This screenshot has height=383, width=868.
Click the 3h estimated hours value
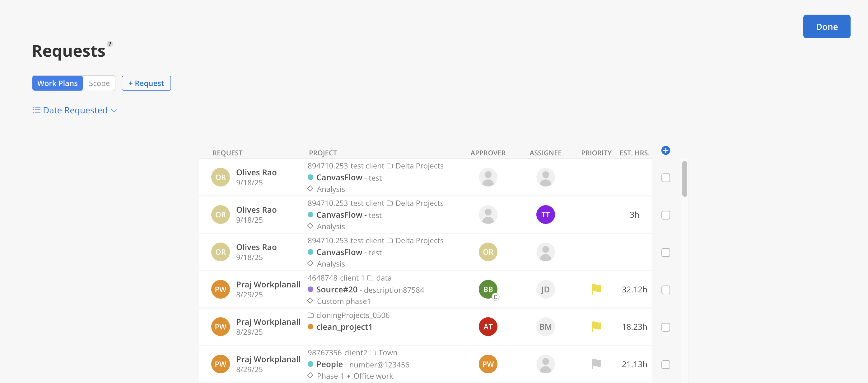(x=634, y=215)
